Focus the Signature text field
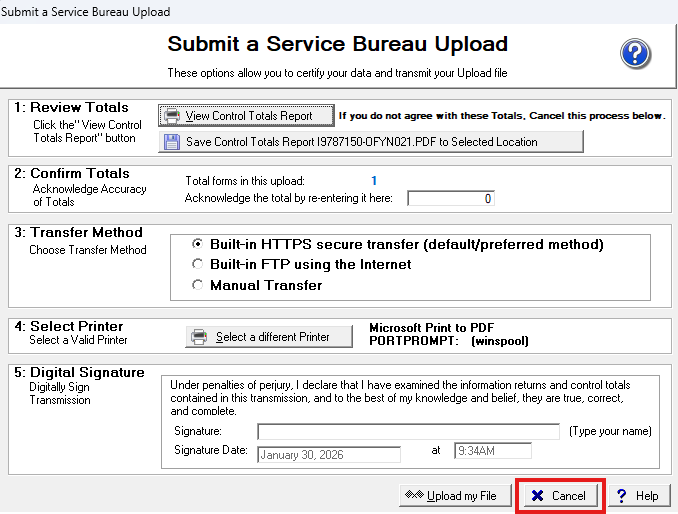678x514 pixels. 408,432
